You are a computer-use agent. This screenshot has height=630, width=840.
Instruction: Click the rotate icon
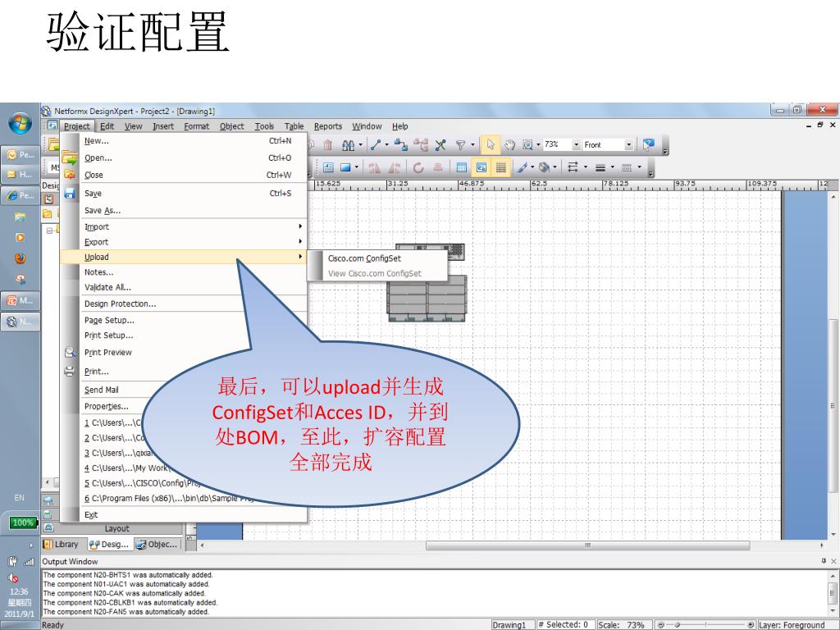click(418, 167)
